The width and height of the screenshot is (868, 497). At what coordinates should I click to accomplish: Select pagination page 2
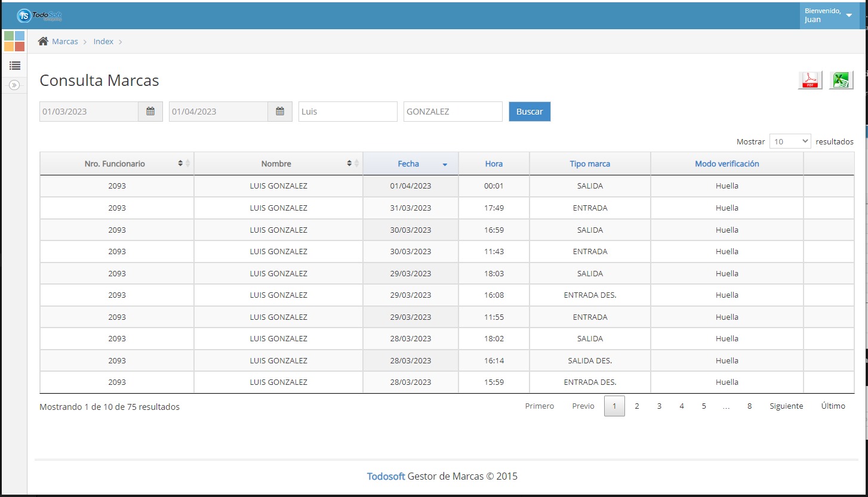637,406
